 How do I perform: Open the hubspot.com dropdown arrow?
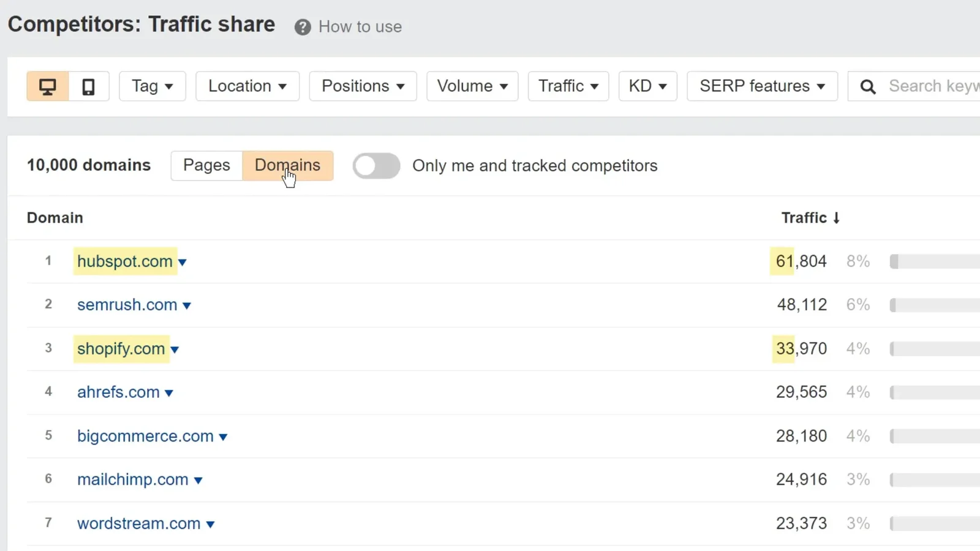tap(182, 263)
